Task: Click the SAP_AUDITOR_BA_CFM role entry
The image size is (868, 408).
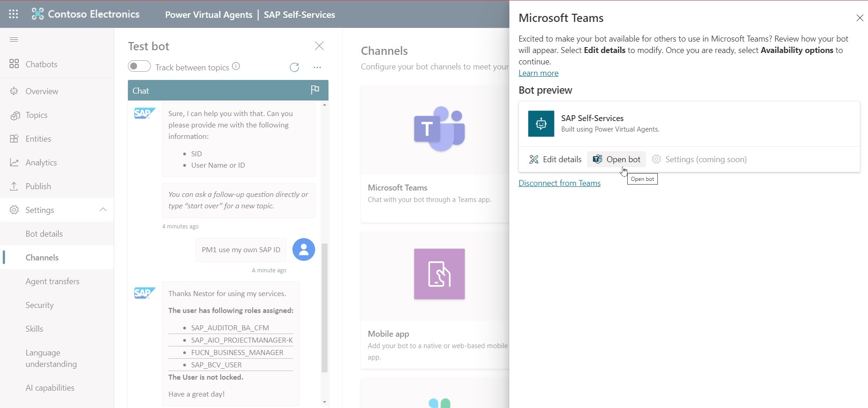Action: tap(230, 328)
